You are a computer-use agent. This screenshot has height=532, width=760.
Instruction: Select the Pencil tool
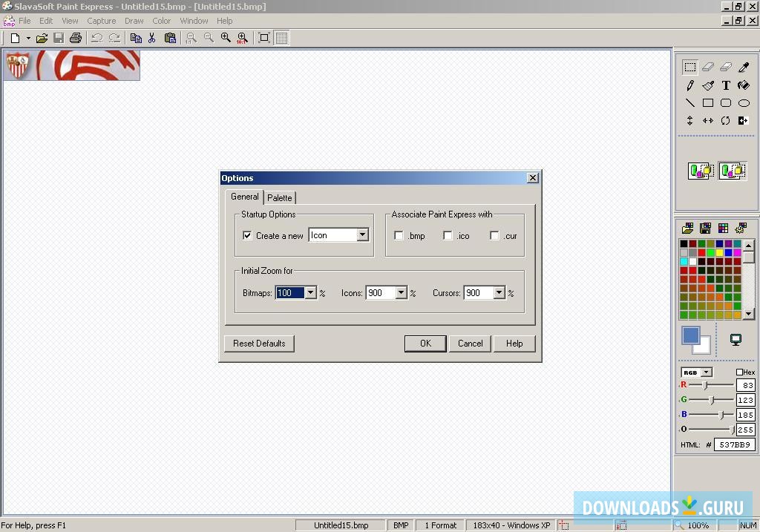coord(690,85)
